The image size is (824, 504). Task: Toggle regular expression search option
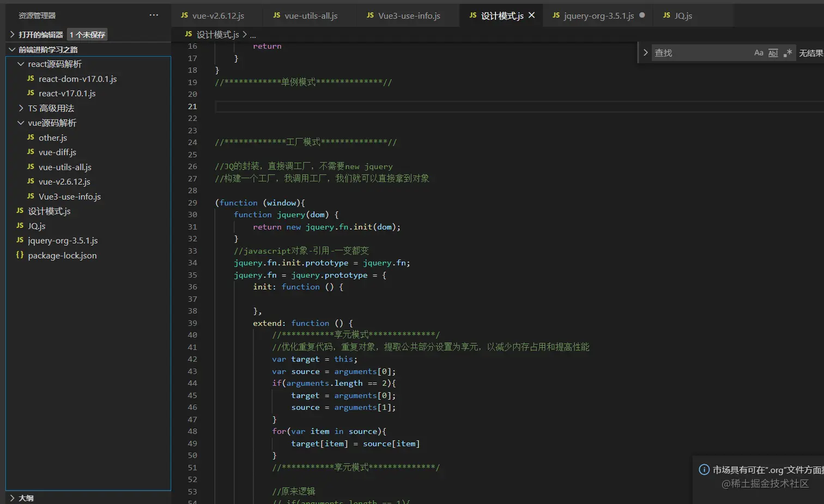[x=787, y=53]
